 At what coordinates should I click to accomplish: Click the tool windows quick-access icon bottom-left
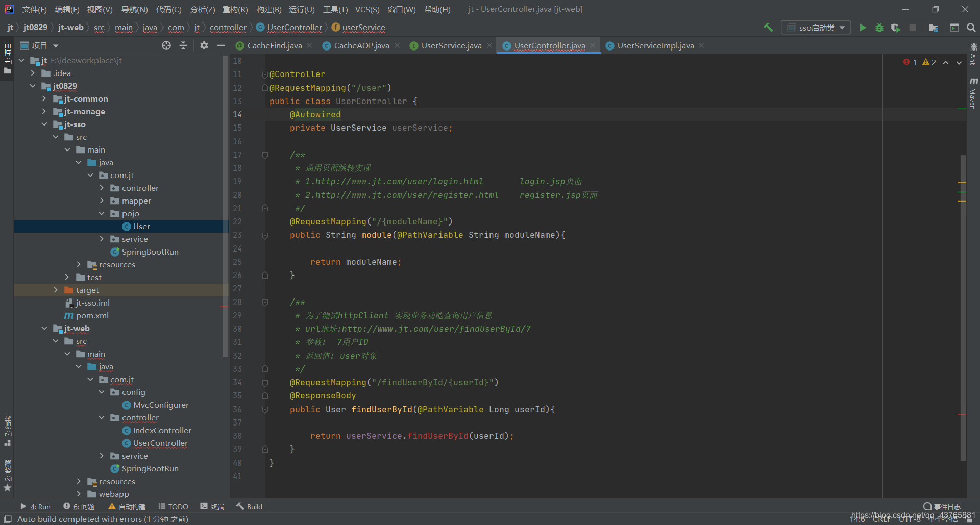click(8, 519)
